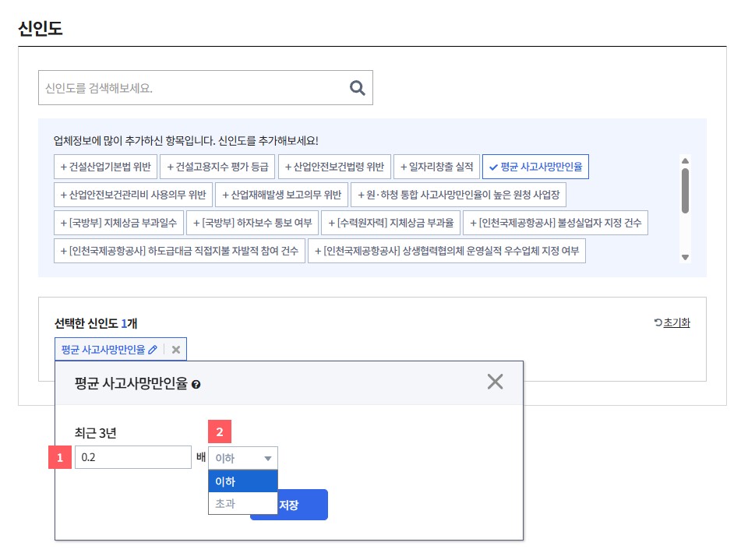748x560 pixels.
Task: Deselect checked 평균 사고사망만인율 tag
Action: pos(536,167)
